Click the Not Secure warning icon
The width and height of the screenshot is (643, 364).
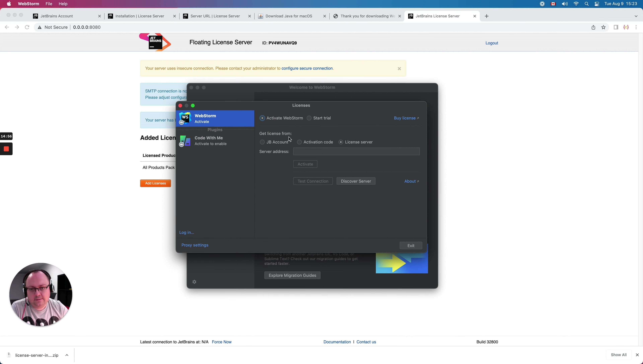tap(40, 27)
